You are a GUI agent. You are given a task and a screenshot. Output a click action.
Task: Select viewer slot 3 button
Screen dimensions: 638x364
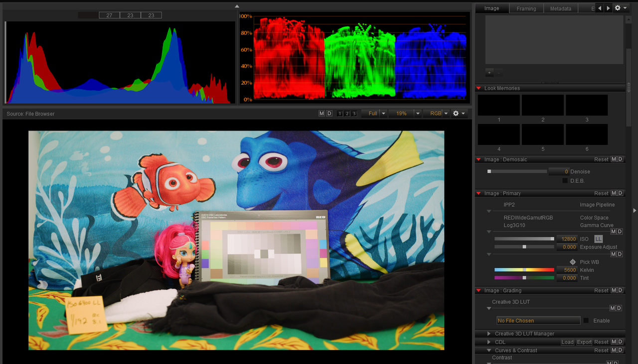point(354,114)
